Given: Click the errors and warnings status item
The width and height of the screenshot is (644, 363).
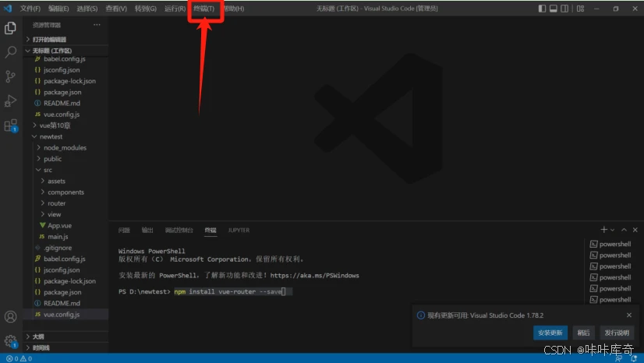Looking at the screenshot, I should coord(19,358).
